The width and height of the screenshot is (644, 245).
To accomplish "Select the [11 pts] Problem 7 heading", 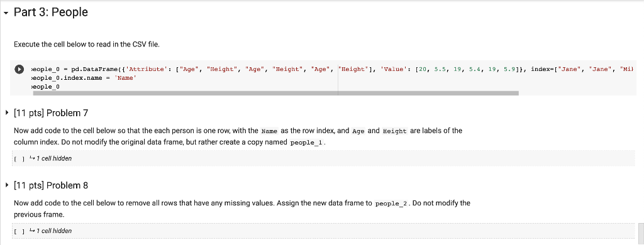I will (x=51, y=112).
